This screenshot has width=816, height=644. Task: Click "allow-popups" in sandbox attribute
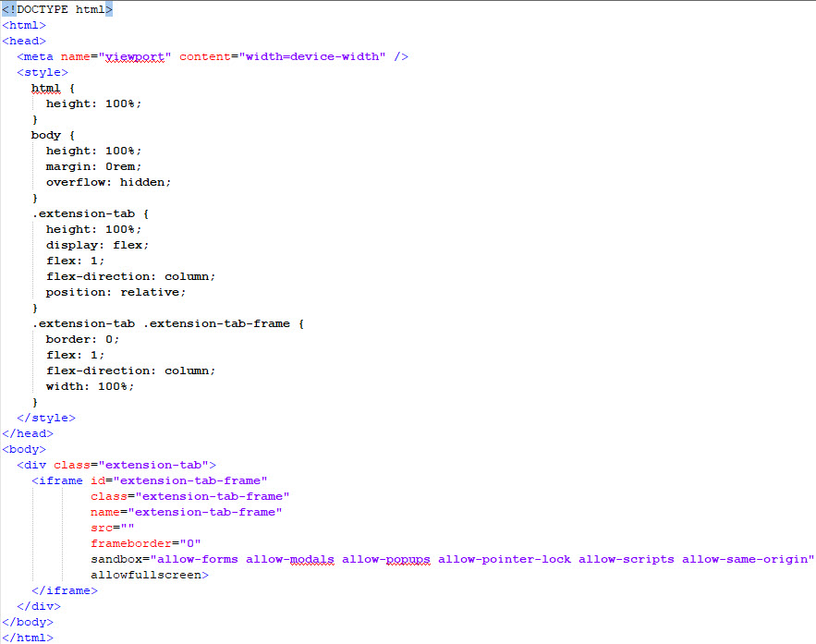386,559
